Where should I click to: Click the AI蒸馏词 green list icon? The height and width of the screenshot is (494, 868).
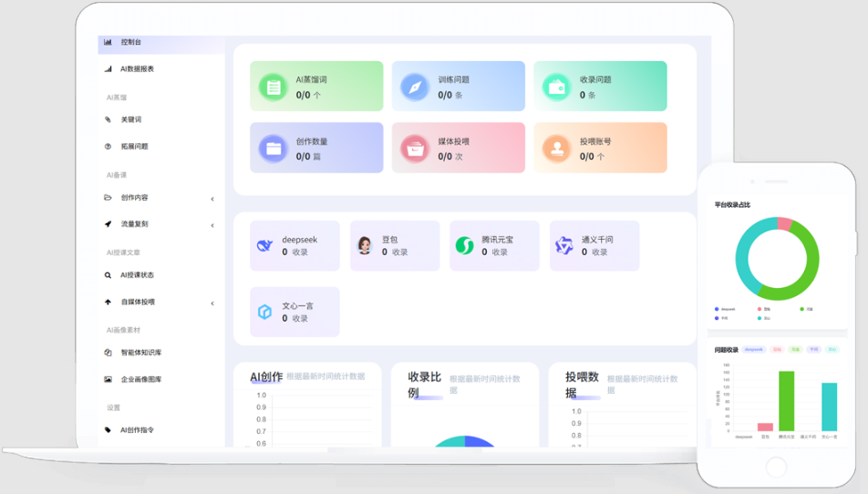click(x=273, y=87)
